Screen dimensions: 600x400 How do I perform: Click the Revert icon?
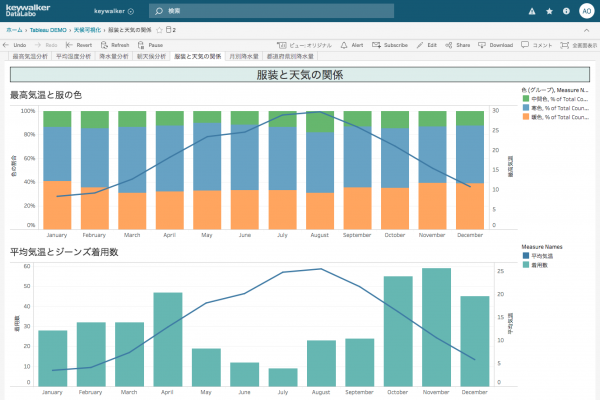(x=69, y=45)
